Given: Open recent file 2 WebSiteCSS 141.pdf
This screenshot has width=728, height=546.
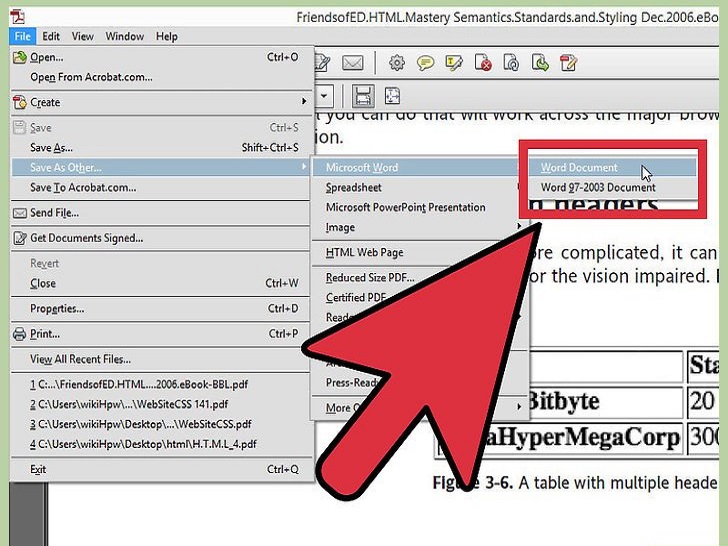Looking at the screenshot, I should tap(161, 404).
